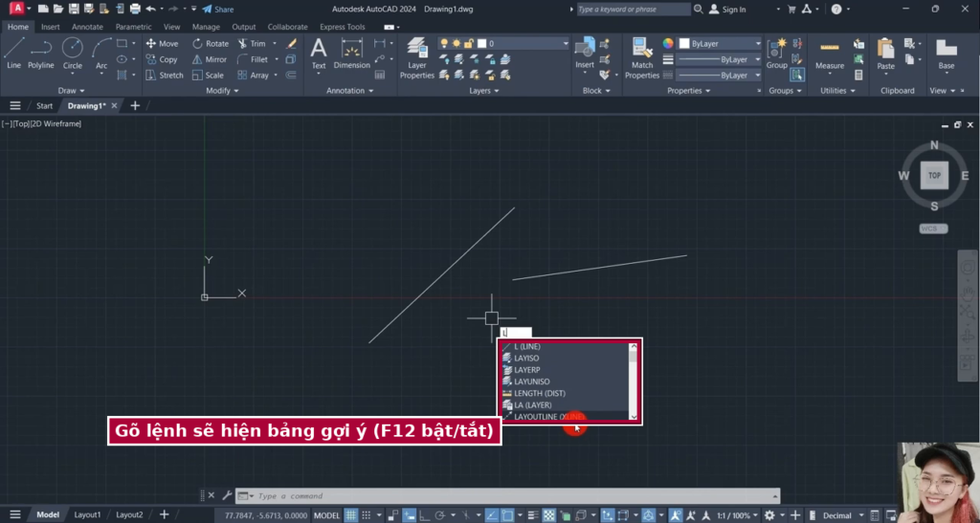Screen dimensions: 980x523
Task: Toggle lineweight display in status bar
Action: coord(533,515)
